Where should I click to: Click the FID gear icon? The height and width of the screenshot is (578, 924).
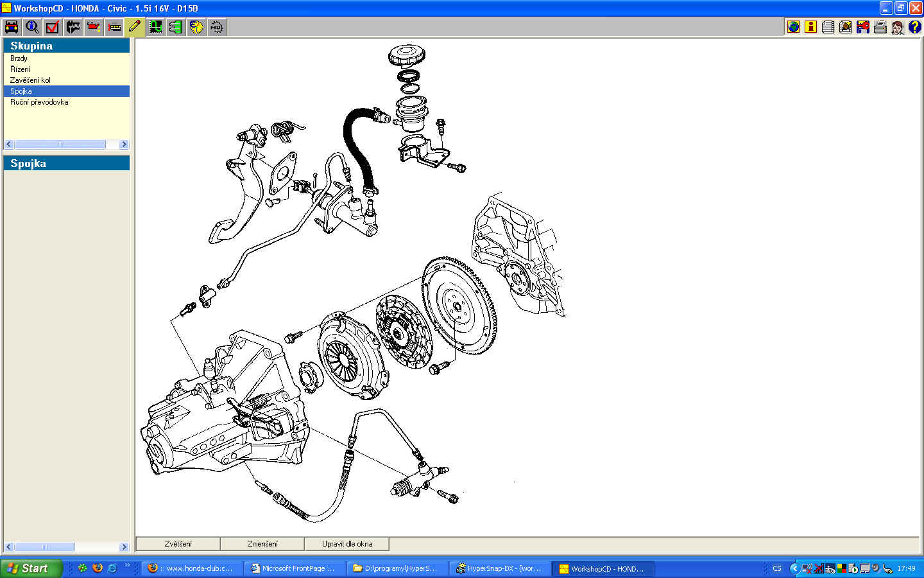click(x=217, y=27)
